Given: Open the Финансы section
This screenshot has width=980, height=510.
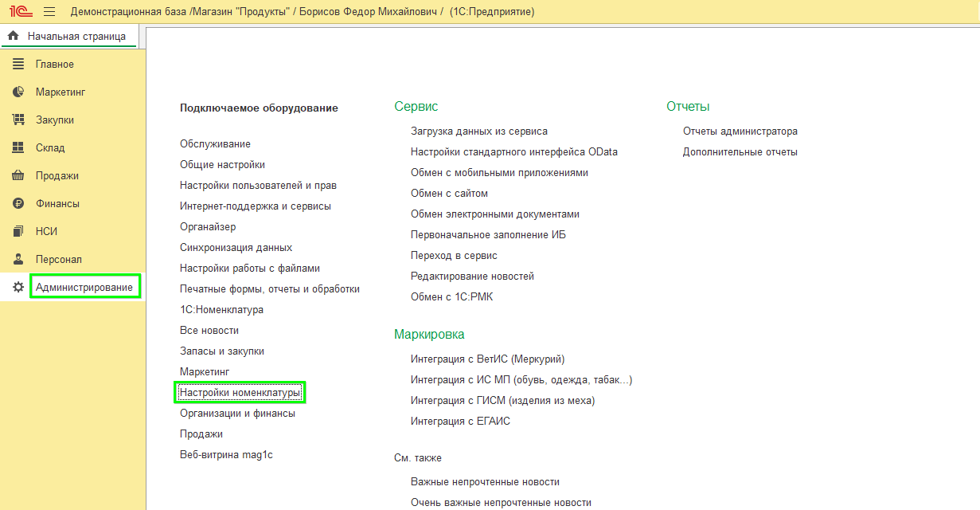Looking at the screenshot, I should click(57, 203).
